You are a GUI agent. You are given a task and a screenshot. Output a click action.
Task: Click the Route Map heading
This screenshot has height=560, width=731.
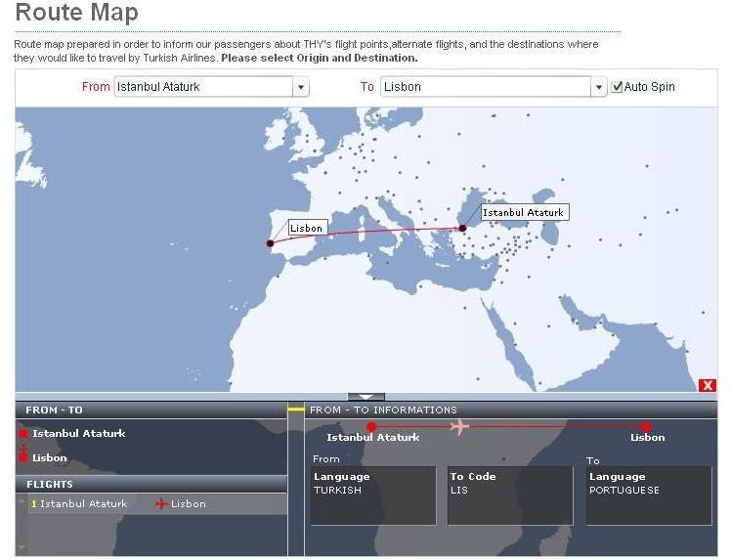tap(77, 12)
